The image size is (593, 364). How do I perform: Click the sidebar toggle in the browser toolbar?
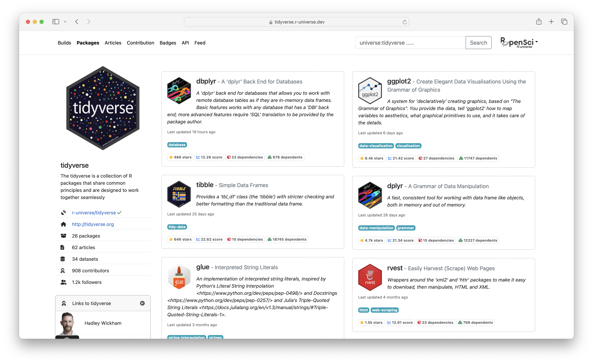[56, 21]
